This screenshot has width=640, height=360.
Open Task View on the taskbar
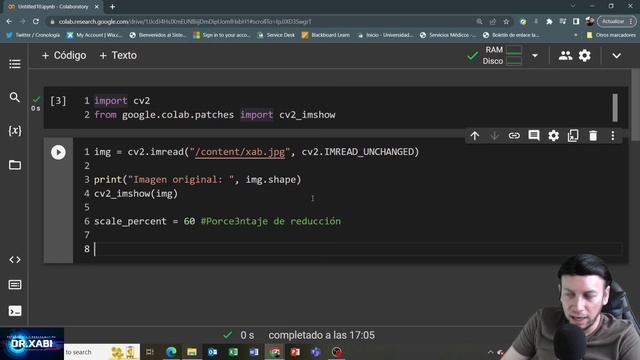(x=150, y=352)
